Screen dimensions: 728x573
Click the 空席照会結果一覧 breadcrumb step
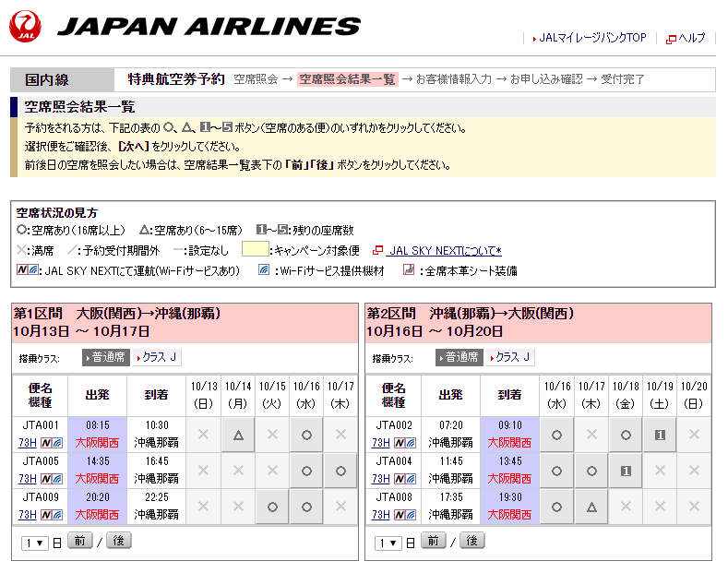[x=347, y=79]
